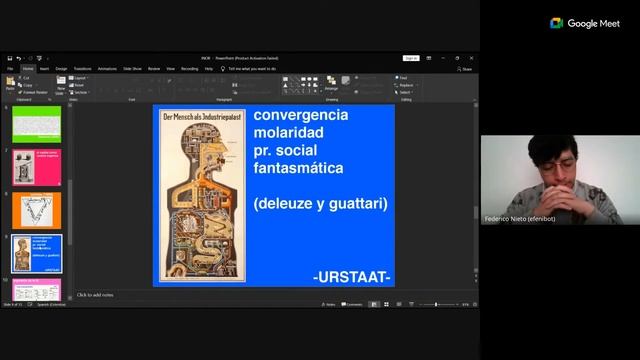This screenshot has height=360, width=640.
Task: Click the Replace button in Editing group
Action: 404,85
